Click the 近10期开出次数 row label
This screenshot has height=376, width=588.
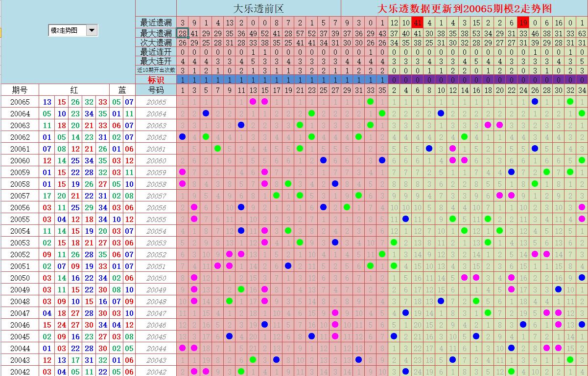coord(156,70)
